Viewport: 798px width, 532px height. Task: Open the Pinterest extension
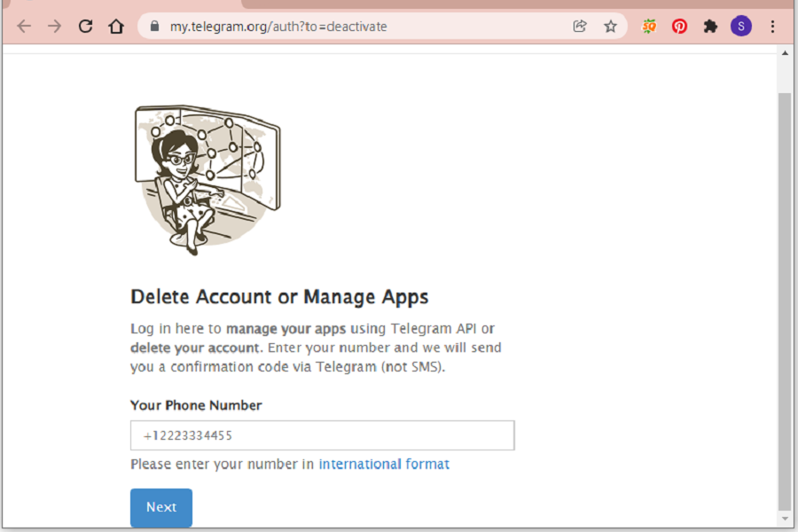coord(679,27)
